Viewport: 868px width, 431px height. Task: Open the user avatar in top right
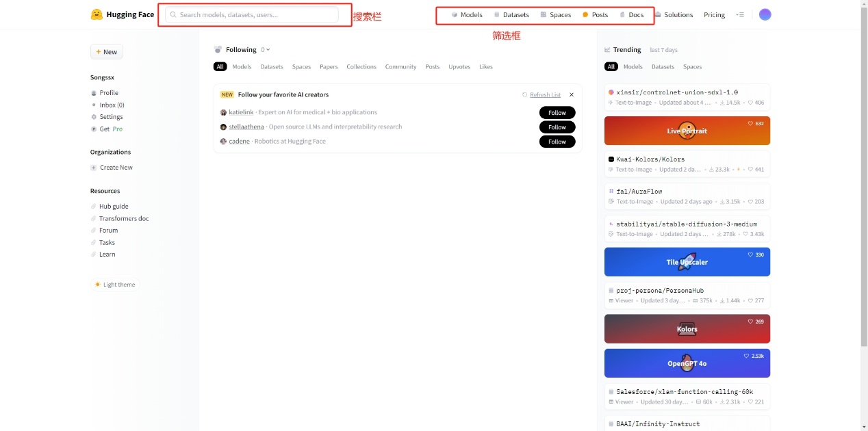pos(765,14)
